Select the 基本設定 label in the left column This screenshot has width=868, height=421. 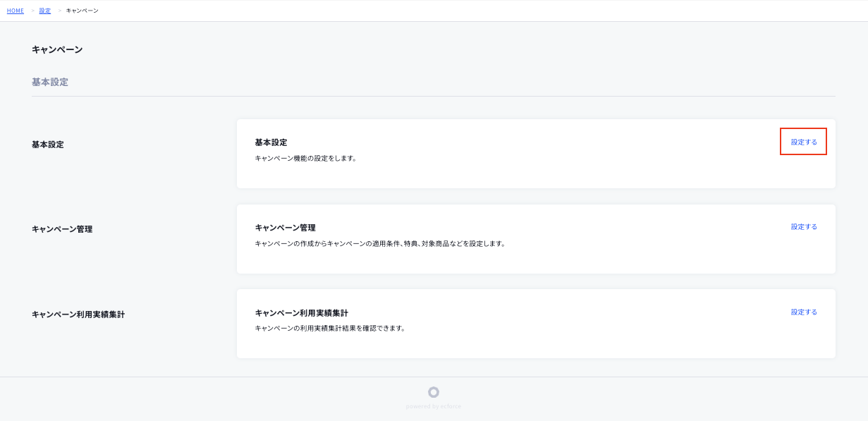(47, 144)
